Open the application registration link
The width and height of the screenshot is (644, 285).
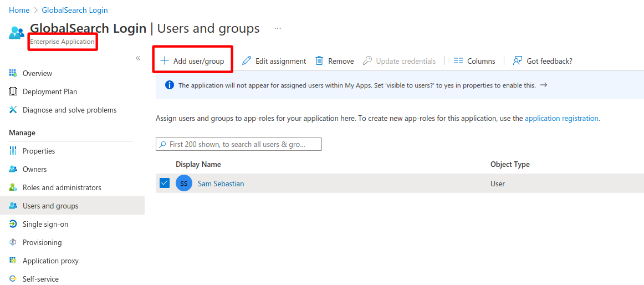pos(561,118)
